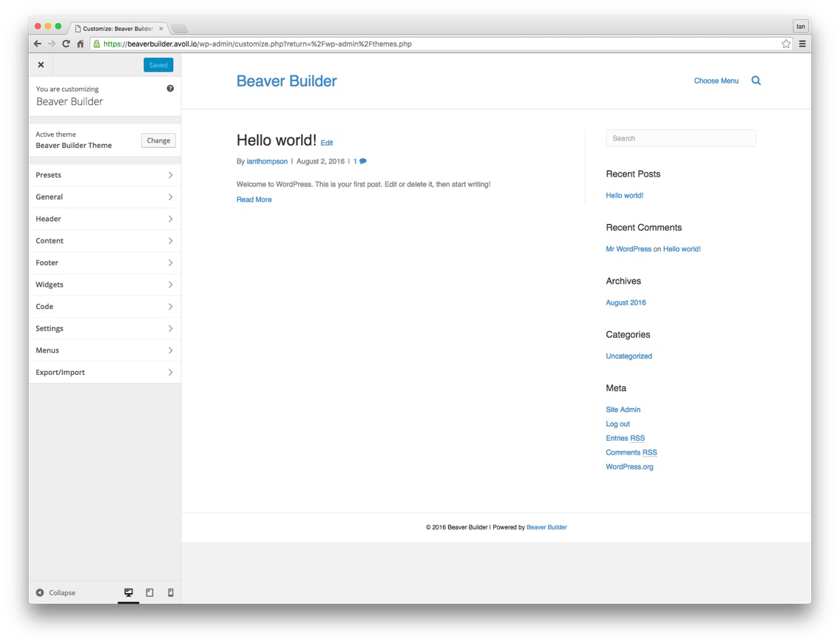Click the Site Admin link
Image resolution: width=840 pixels, height=644 pixels.
(x=623, y=410)
